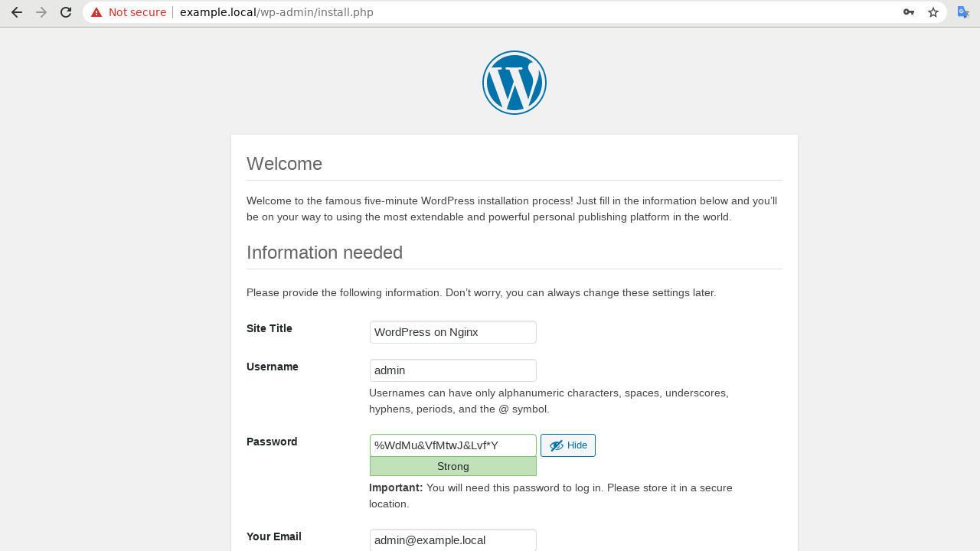This screenshot has width=980, height=551.
Task: Click the admin@example.local email text
Action: click(429, 540)
